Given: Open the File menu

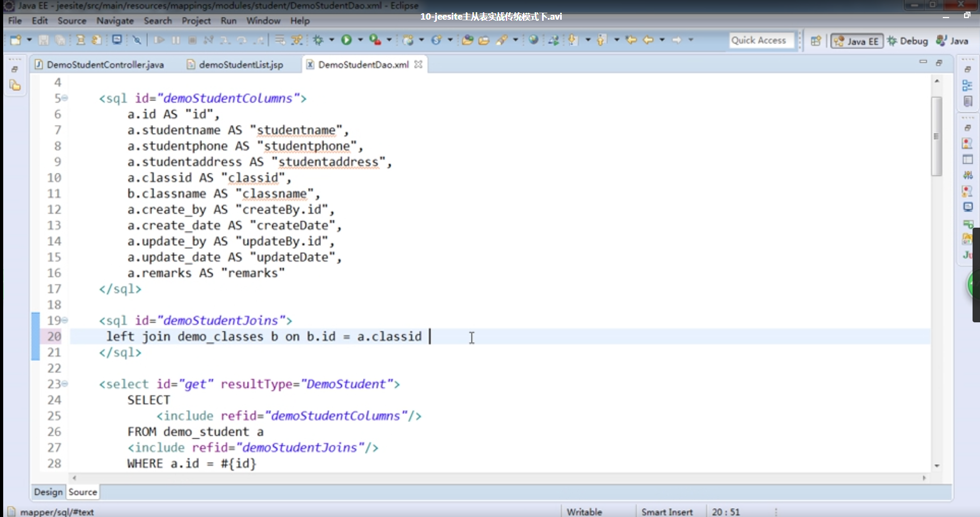Looking at the screenshot, I should (x=15, y=21).
